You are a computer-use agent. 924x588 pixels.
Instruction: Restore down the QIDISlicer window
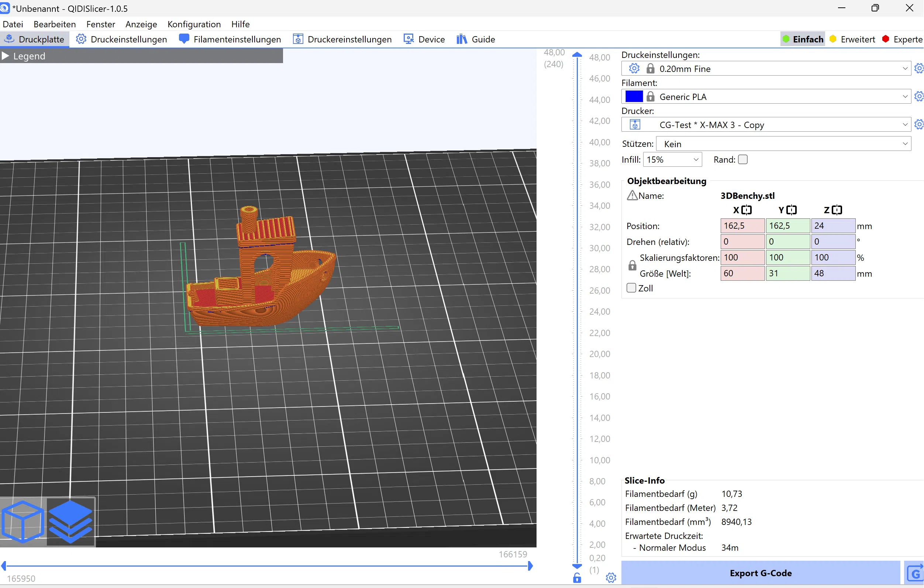(x=875, y=8)
